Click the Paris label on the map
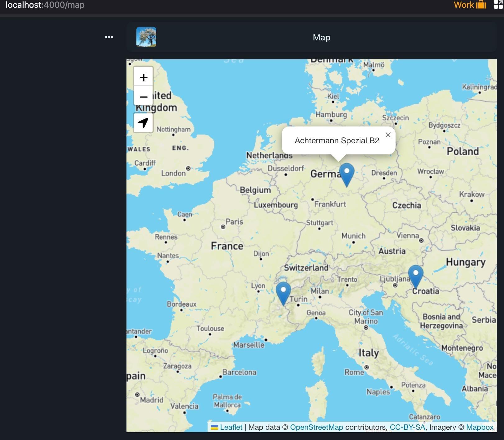Screen dimensions: 504x440 click(x=234, y=222)
